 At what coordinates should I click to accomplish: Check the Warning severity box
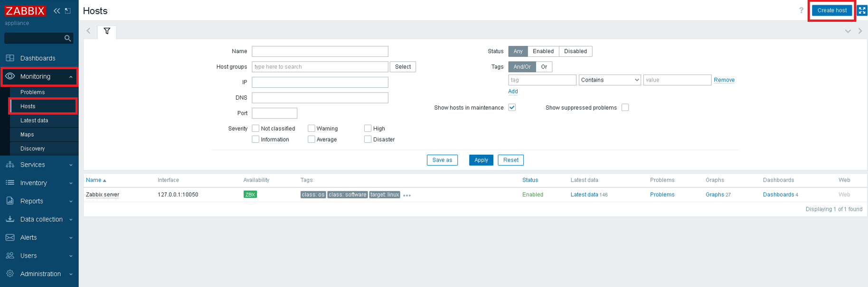311,128
